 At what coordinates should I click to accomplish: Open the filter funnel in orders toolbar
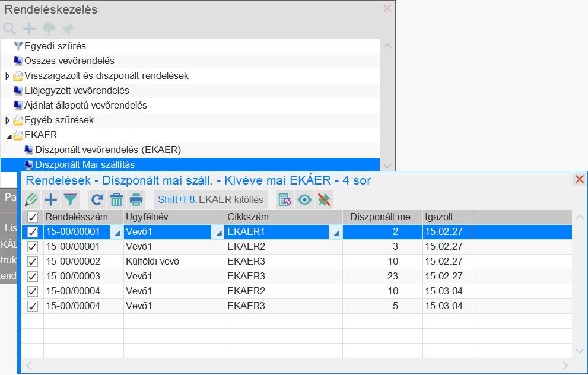(x=71, y=200)
